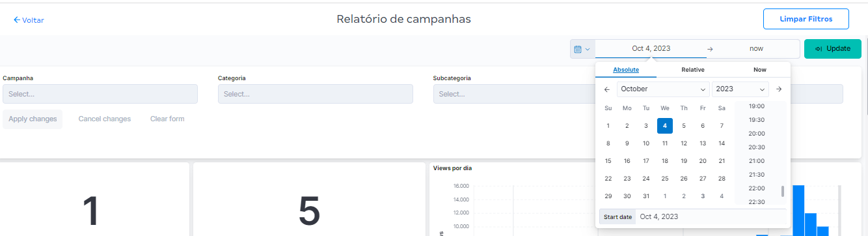Image resolution: width=868 pixels, height=236 pixels.
Task: Click the time list scrollbar thumb
Action: click(783, 191)
